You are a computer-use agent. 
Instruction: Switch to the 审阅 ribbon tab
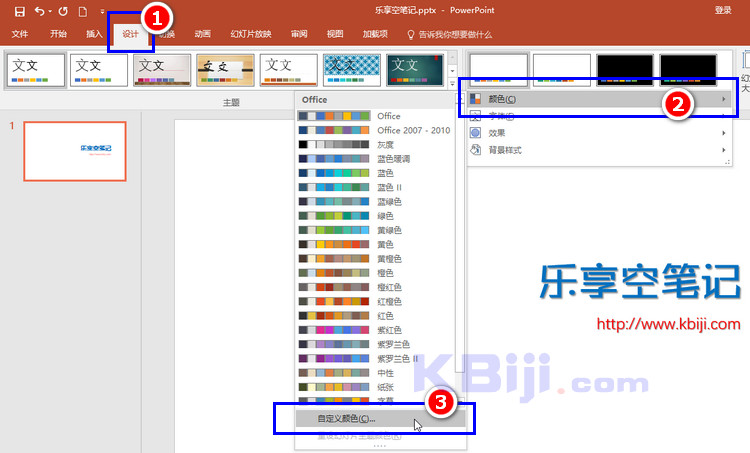click(299, 34)
